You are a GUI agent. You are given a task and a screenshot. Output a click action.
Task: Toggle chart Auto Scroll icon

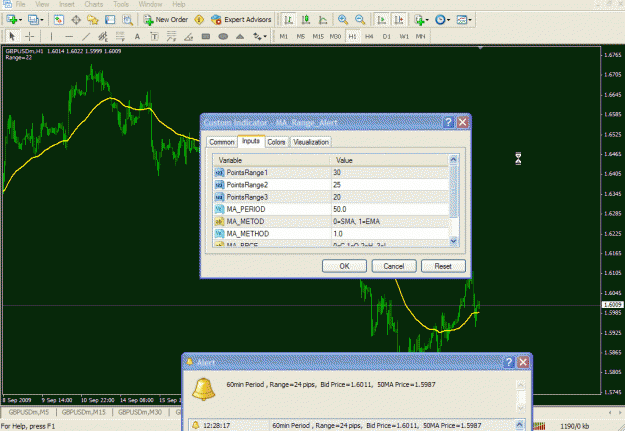[x=381, y=20]
